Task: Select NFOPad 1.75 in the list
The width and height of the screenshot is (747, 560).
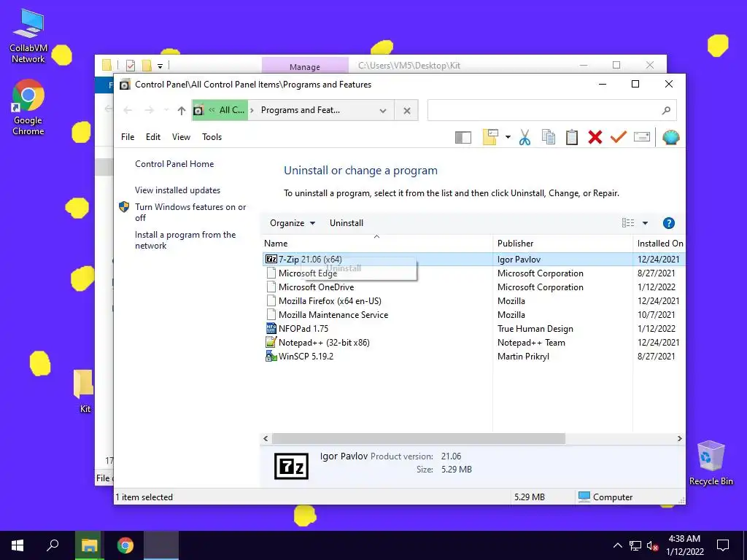Action: [x=303, y=329]
